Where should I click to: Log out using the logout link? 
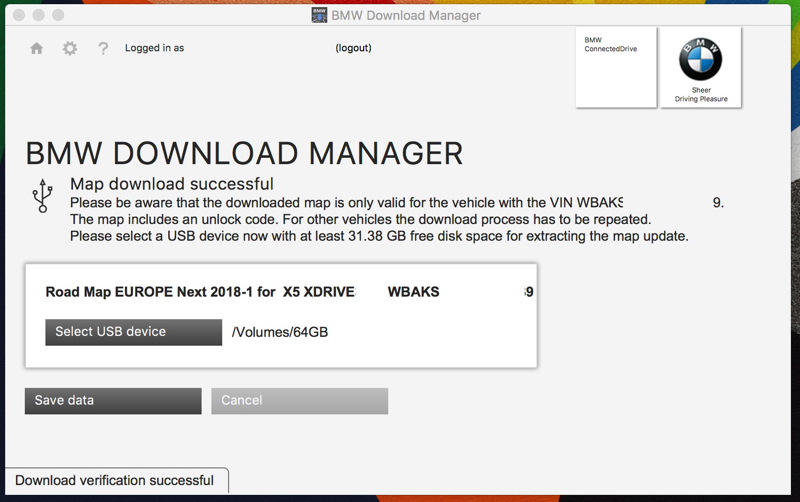353,48
